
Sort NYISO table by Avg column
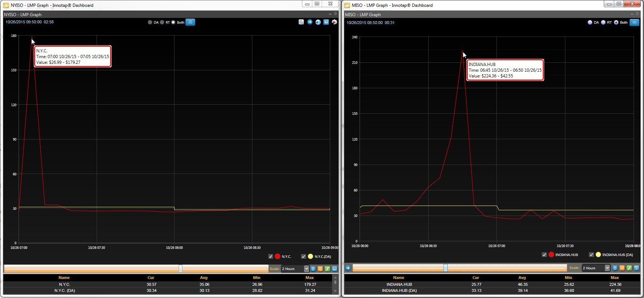(204, 278)
